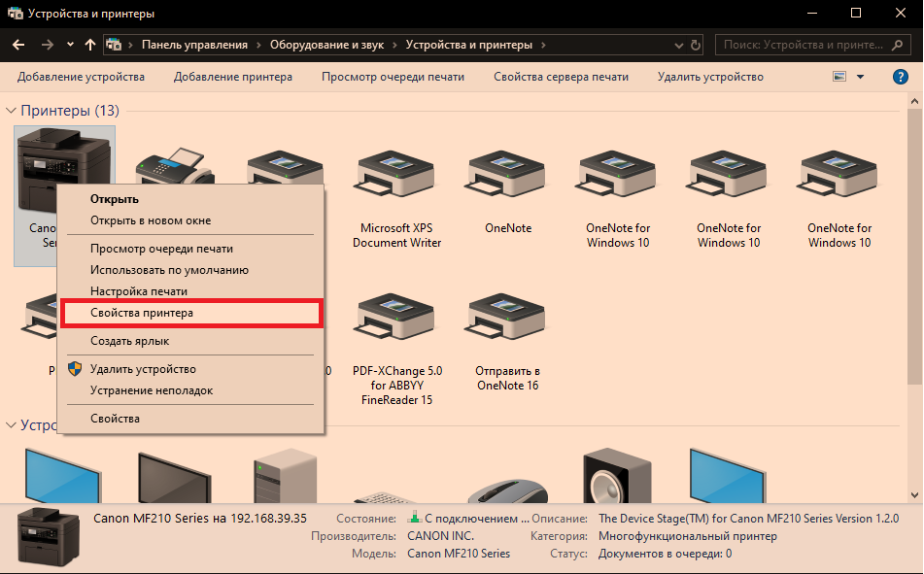The width and height of the screenshot is (924, 574).
Task: Open the address bar history dropdown
Action: click(679, 46)
